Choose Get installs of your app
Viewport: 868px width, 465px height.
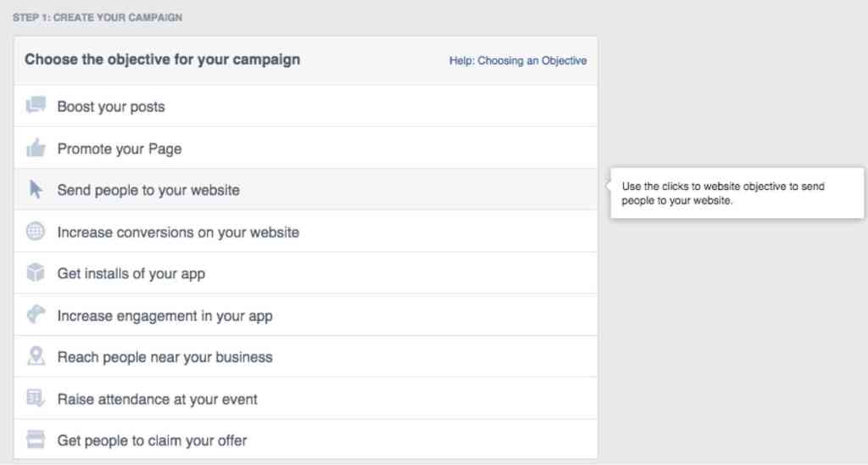131,274
